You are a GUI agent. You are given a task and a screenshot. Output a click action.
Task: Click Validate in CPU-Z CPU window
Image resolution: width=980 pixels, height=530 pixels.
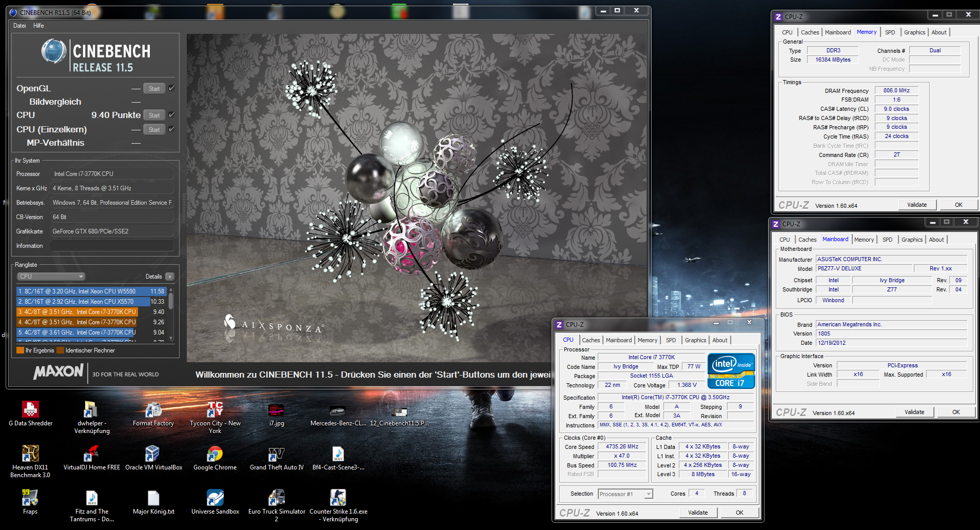698,513
